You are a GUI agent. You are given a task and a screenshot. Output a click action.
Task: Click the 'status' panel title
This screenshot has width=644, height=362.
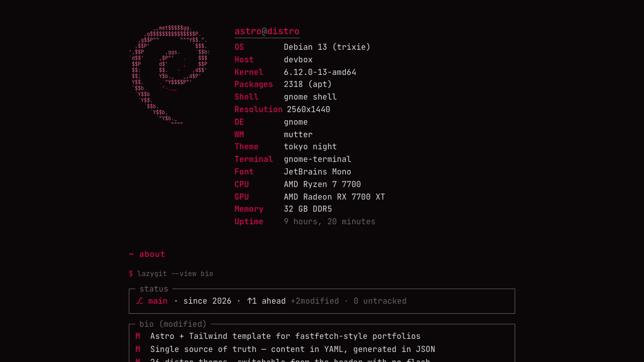click(x=154, y=289)
